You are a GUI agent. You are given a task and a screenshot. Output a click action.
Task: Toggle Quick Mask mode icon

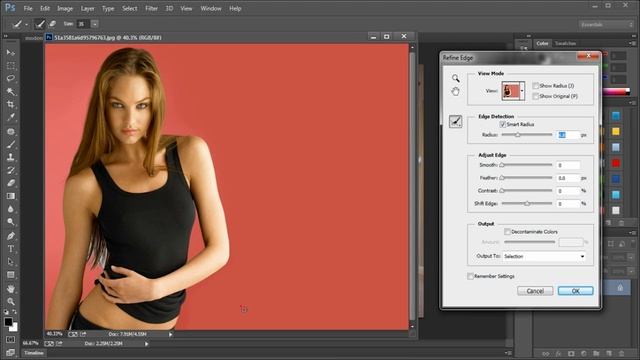[x=11, y=340]
